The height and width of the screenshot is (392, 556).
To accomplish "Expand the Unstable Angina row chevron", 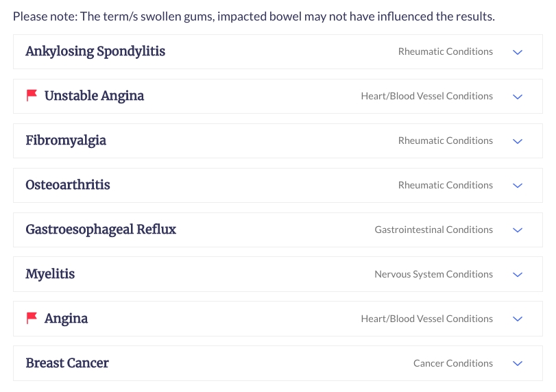I will [518, 97].
